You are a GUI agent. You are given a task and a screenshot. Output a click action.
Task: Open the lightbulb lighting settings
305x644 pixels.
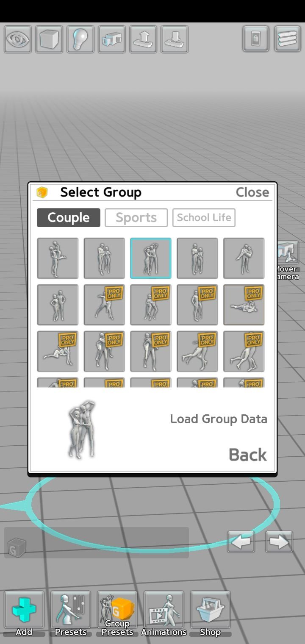80,39
